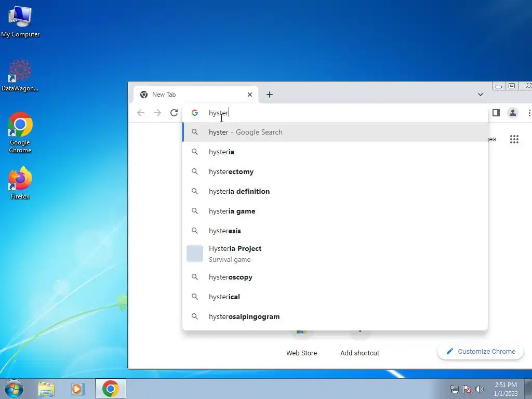Click the Google logo in address bar
532x399 pixels.
(195, 113)
